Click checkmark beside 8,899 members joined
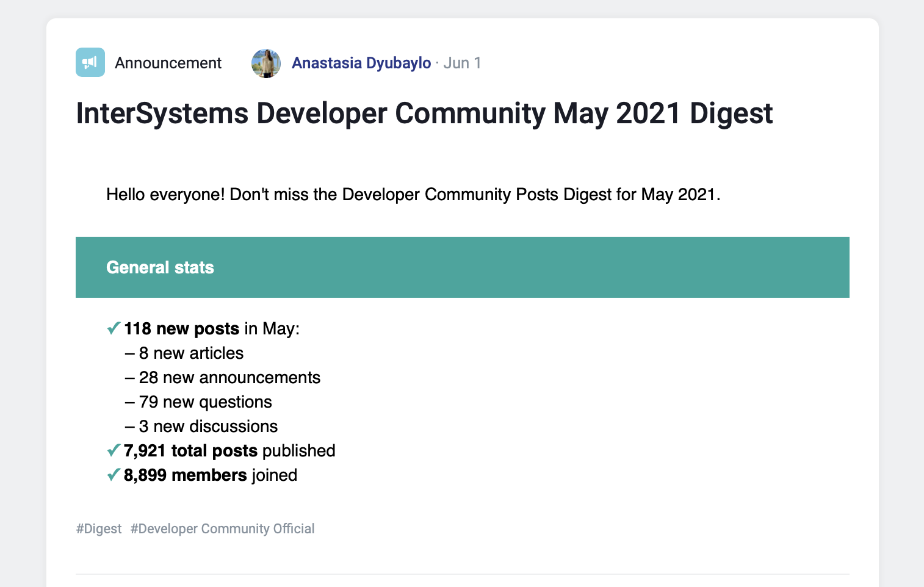 [x=114, y=475]
